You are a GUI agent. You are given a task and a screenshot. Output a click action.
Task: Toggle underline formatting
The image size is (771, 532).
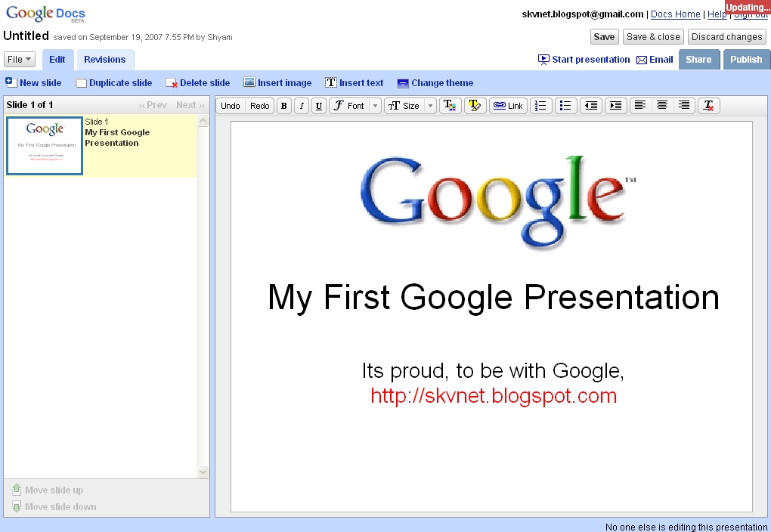coord(319,106)
